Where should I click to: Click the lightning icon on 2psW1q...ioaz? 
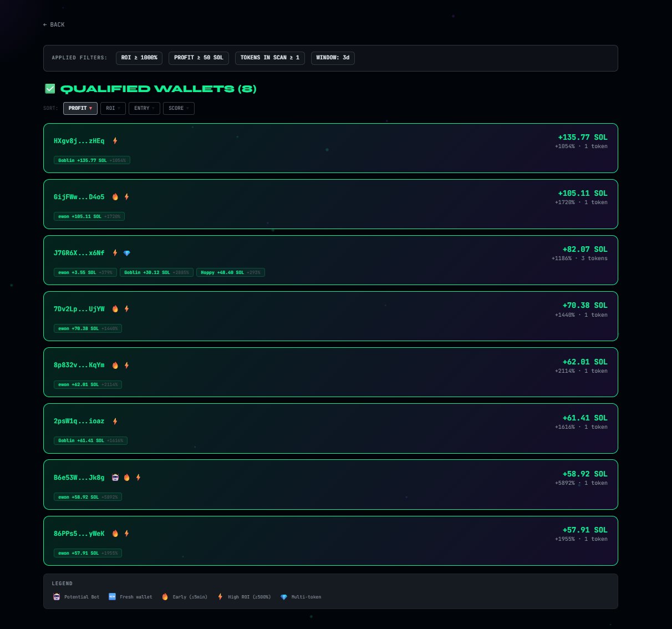coord(115,422)
